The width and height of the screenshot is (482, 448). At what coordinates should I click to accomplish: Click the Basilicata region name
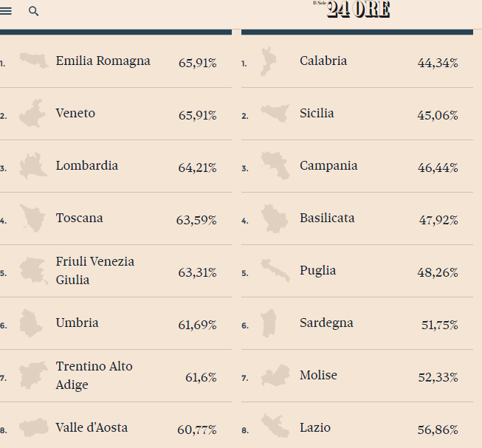point(327,218)
